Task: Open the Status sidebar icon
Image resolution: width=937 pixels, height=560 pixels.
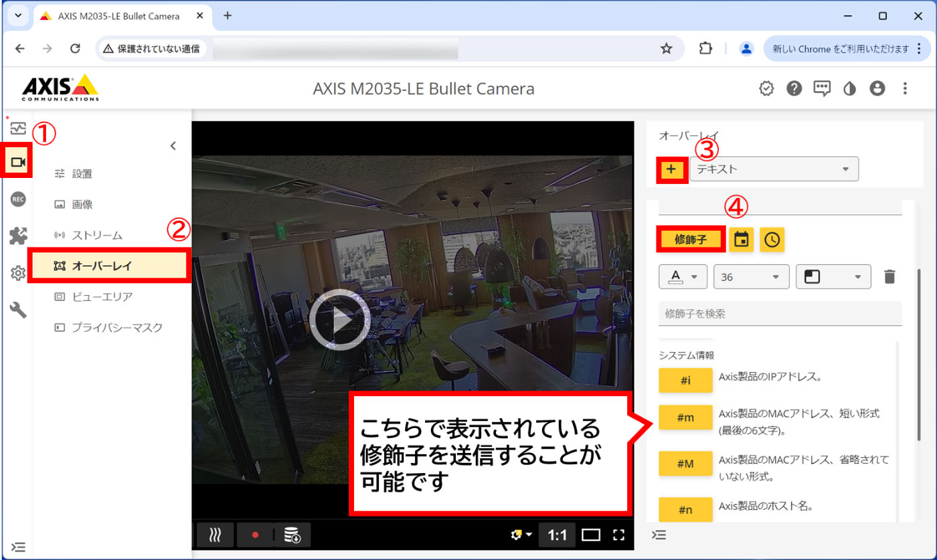Action: click(17, 128)
